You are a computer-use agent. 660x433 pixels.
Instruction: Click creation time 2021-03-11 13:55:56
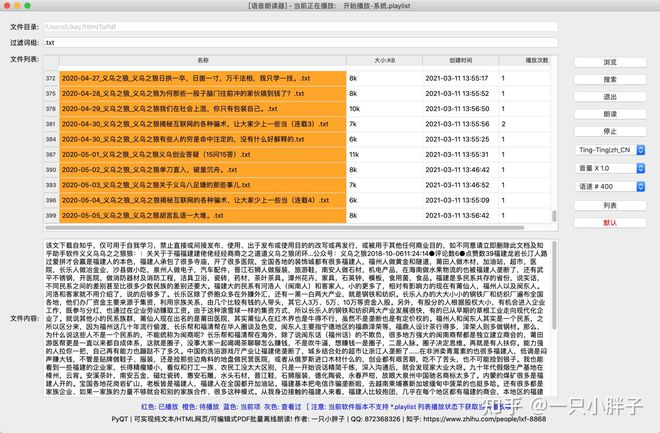[460, 124]
